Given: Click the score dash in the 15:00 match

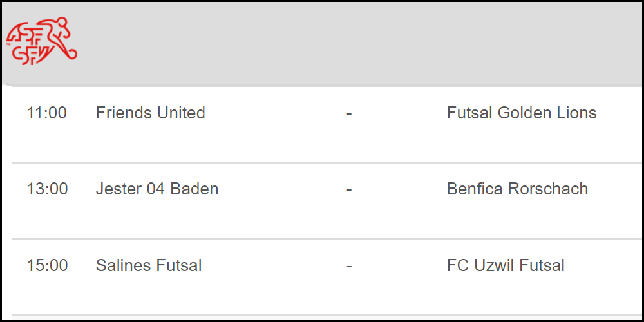Looking at the screenshot, I should [349, 265].
